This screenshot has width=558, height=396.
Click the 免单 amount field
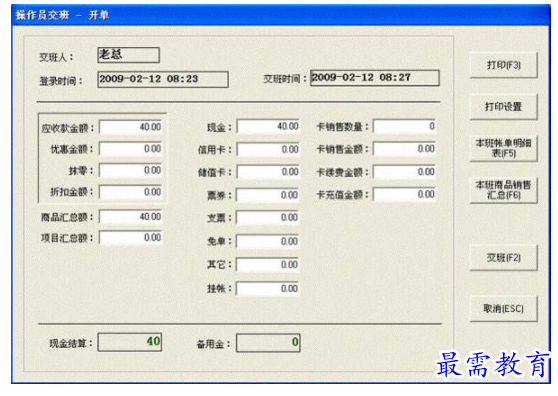pyautogui.click(x=268, y=242)
